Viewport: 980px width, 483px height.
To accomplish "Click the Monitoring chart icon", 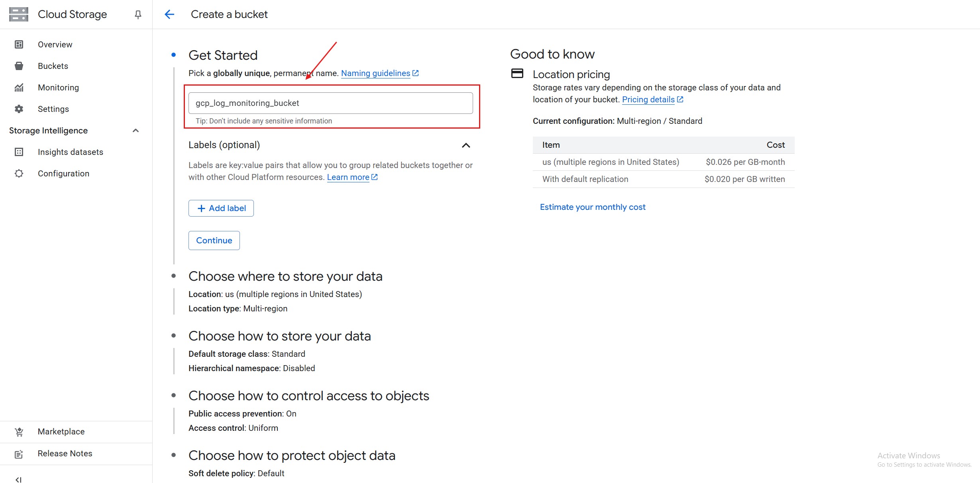I will click(19, 87).
